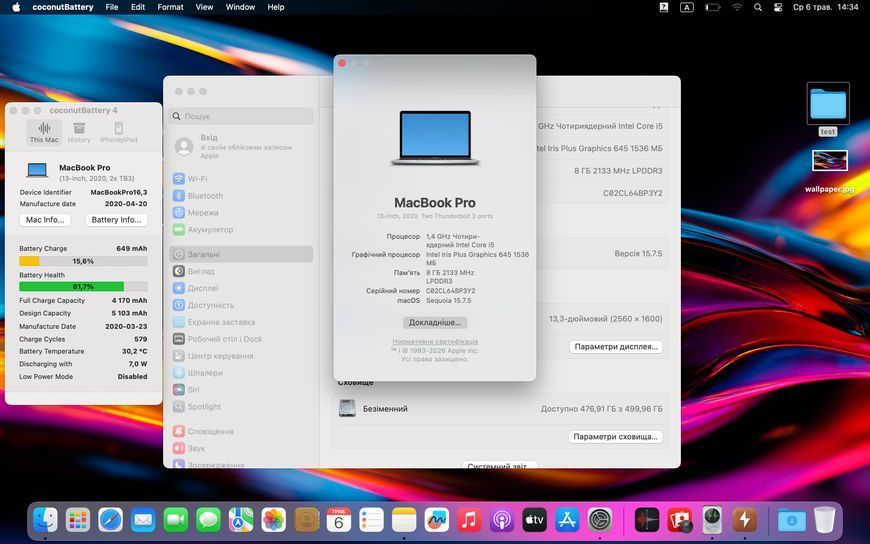Open the test folder on the desktop
The height and width of the screenshot is (544, 870).
828,104
